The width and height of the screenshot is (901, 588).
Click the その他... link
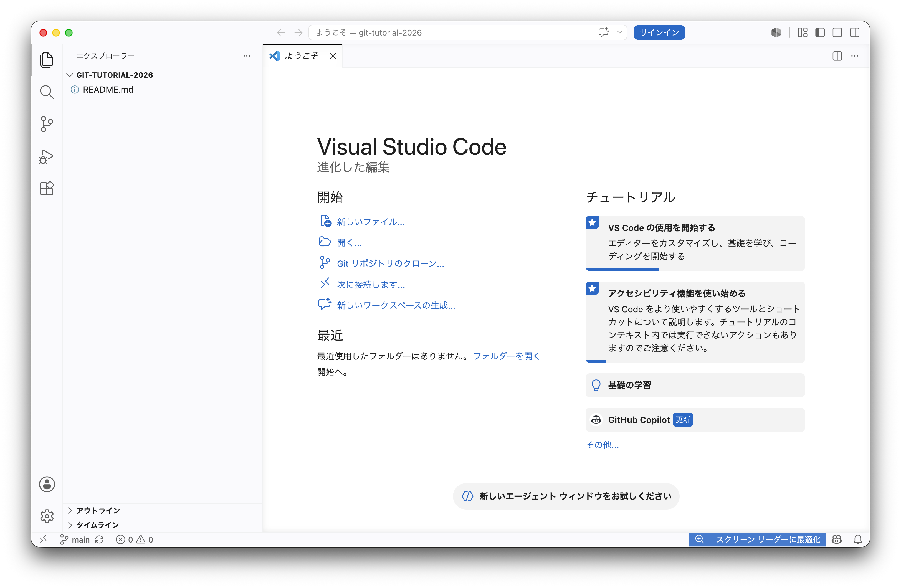point(602,445)
